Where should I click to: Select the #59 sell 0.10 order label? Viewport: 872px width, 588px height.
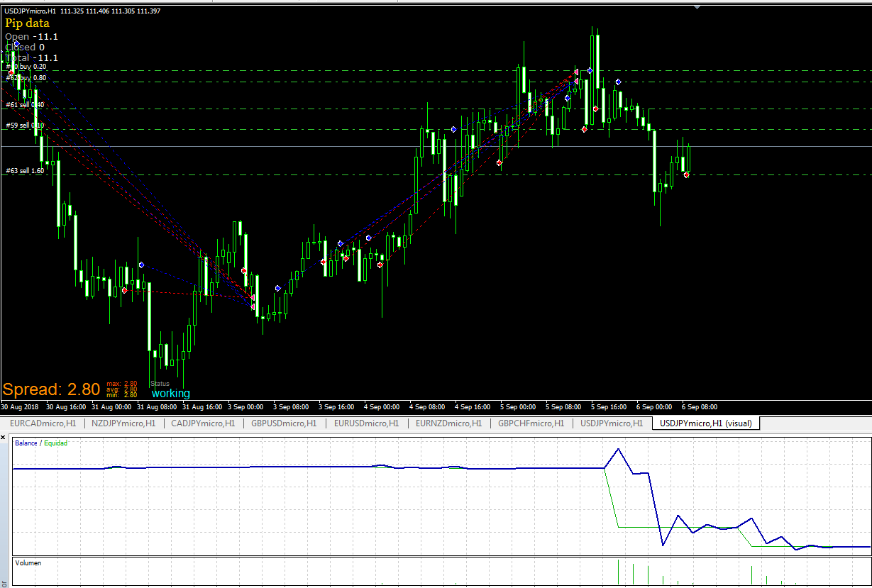25,126
